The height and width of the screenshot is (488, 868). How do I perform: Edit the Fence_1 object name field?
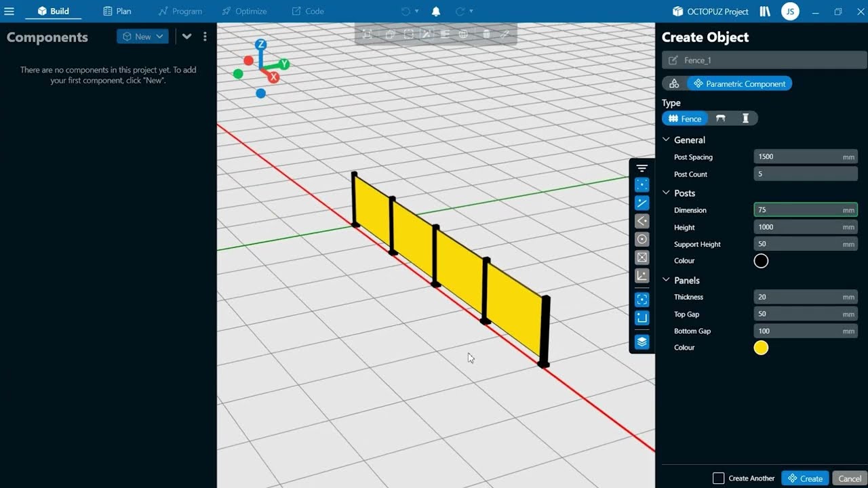point(764,60)
